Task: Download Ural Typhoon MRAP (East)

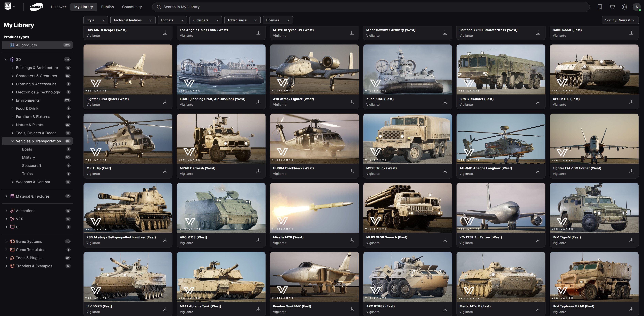Action: tap(632, 309)
